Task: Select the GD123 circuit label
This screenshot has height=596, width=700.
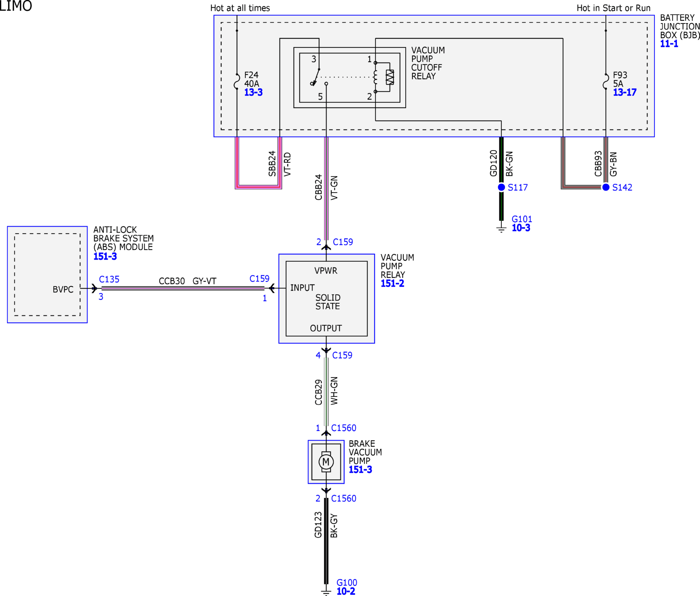Action: (x=318, y=525)
